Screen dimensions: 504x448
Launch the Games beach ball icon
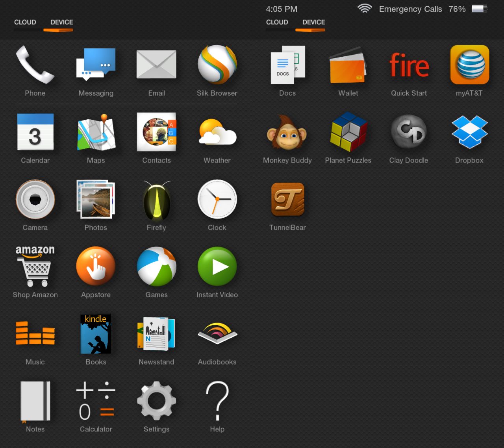click(156, 267)
